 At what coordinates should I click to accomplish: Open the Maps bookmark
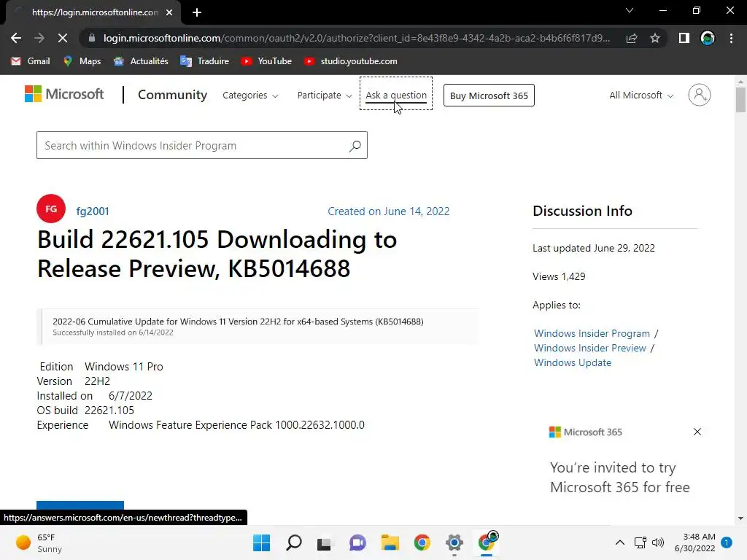click(82, 61)
